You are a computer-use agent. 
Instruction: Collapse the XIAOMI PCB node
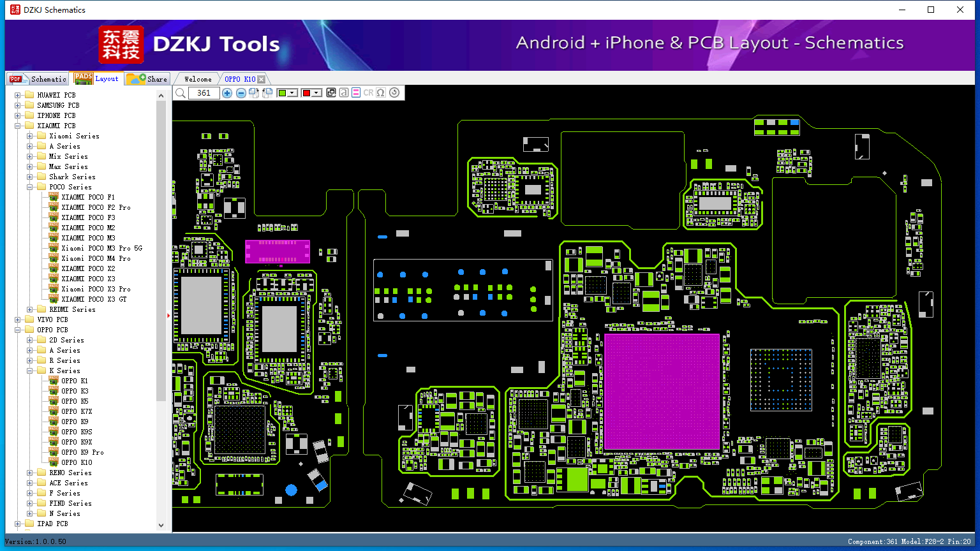[x=18, y=126]
